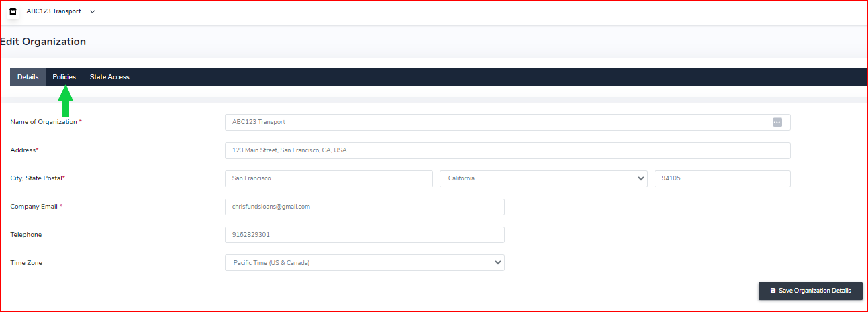The height and width of the screenshot is (312, 868).
Task: Click the store icon beside ABC123 Transport
Action: point(13,11)
